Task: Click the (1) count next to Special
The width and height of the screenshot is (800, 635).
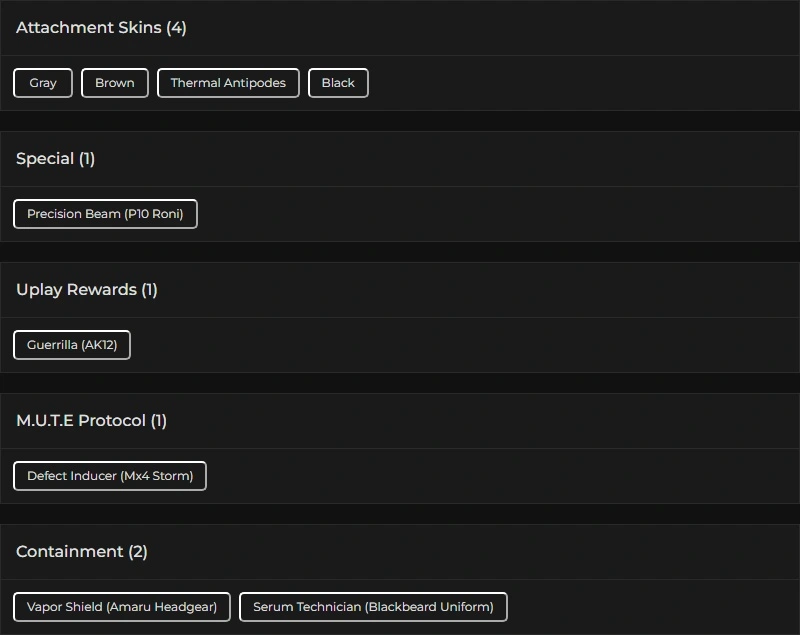Action: [87, 159]
